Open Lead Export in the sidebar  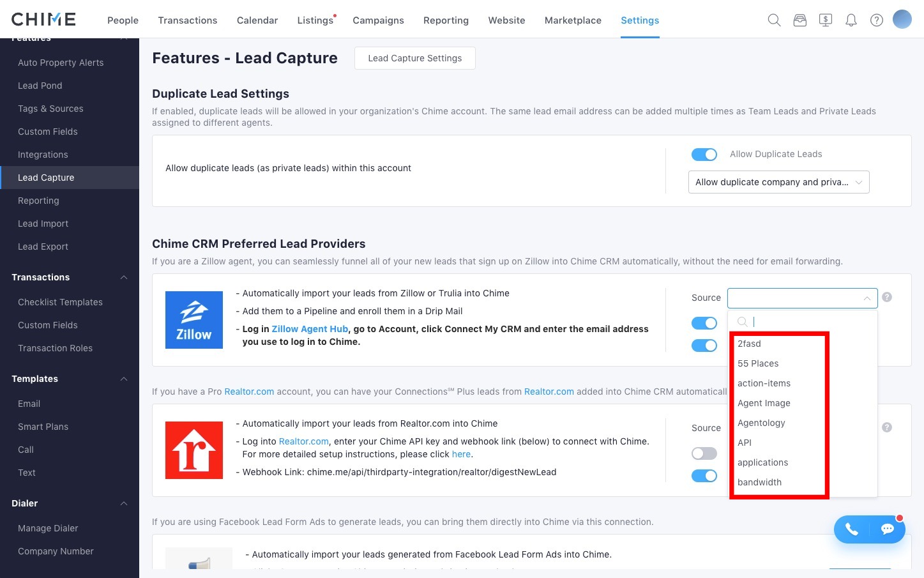click(x=43, y=247)
